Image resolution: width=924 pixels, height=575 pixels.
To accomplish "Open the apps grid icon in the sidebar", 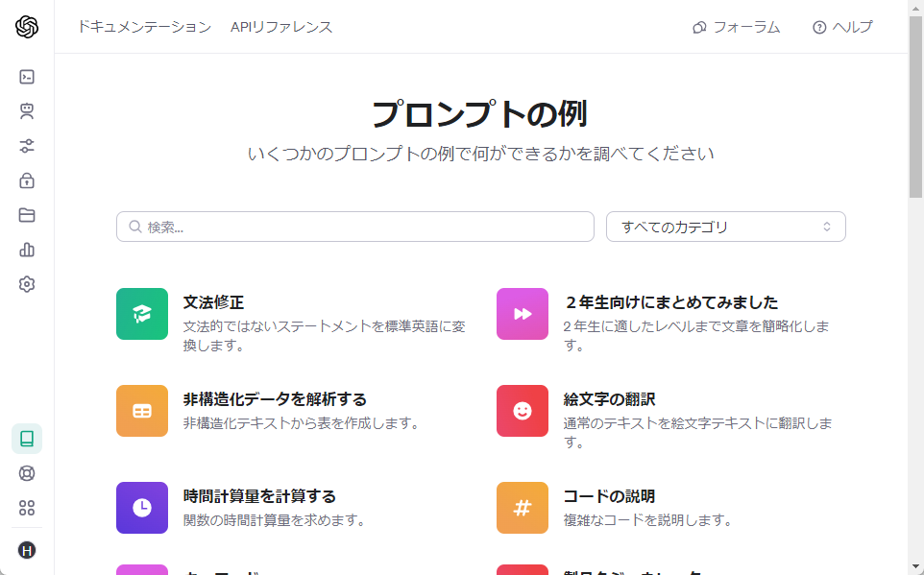I will 27,508.
